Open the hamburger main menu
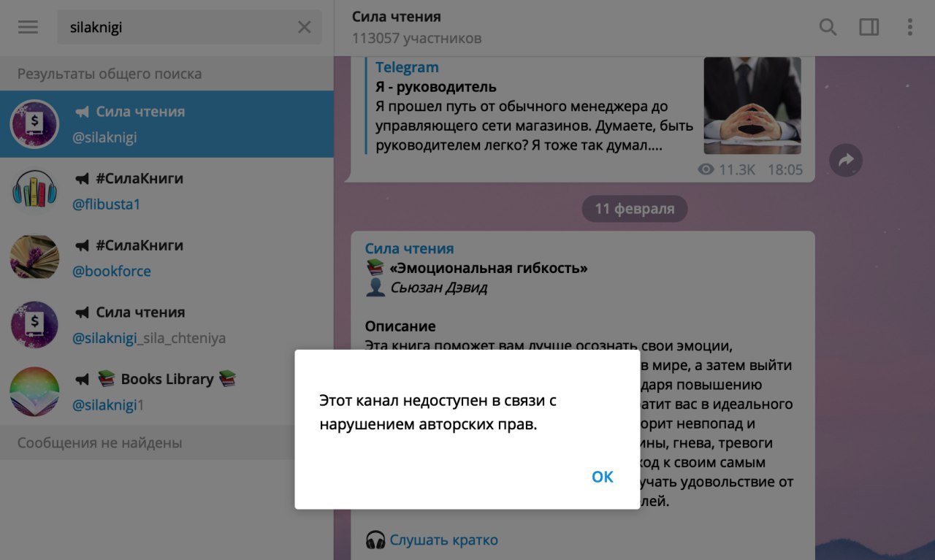 pos(28,27)
